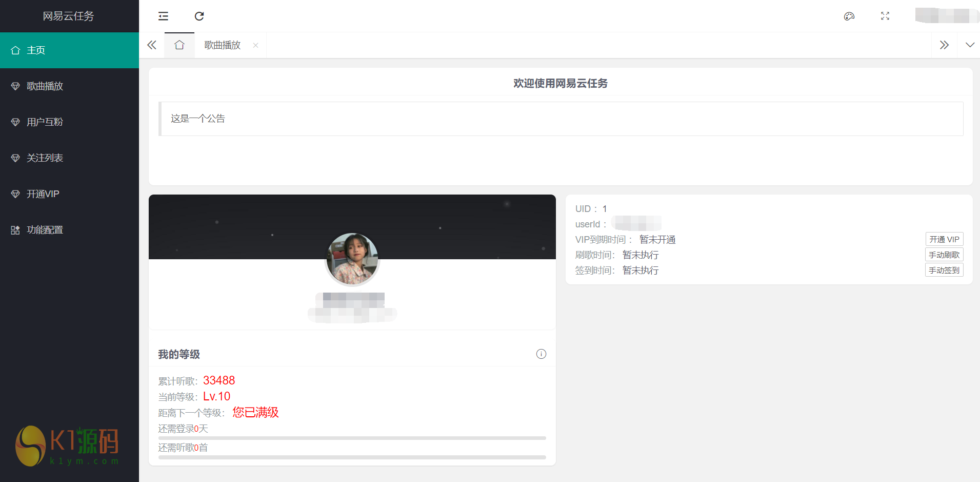Close the 歌曲播放 tab
The width and height of the screenshot is (980, 482).
[x=255, y=45]
